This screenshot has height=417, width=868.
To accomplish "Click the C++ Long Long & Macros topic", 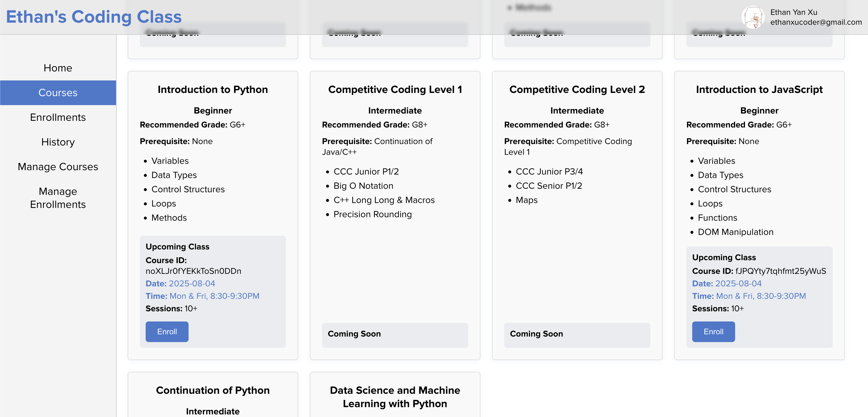I will 384,200.
